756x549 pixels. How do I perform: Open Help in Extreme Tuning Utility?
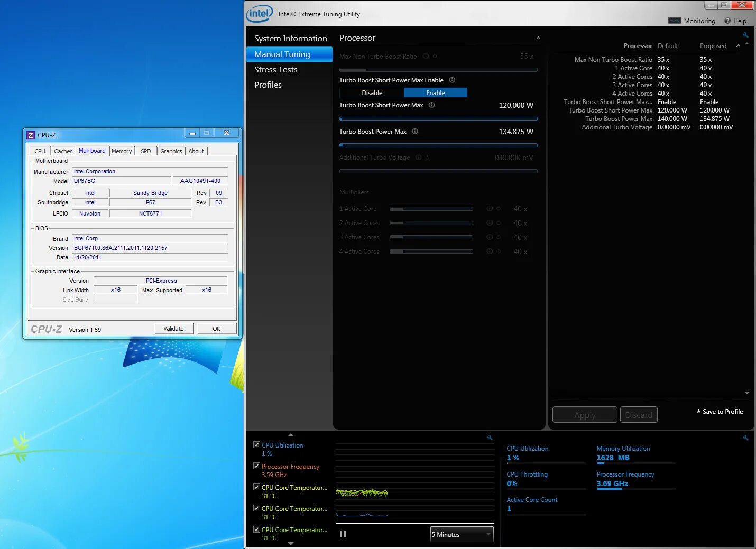point(735,21)
